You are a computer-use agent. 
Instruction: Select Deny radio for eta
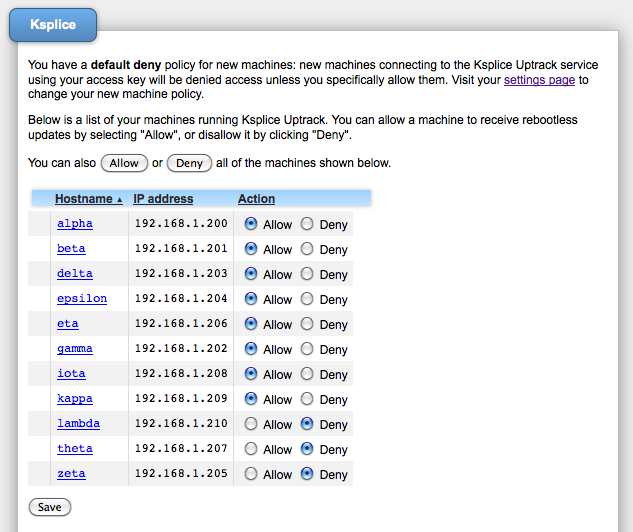(x=307, y=324)
